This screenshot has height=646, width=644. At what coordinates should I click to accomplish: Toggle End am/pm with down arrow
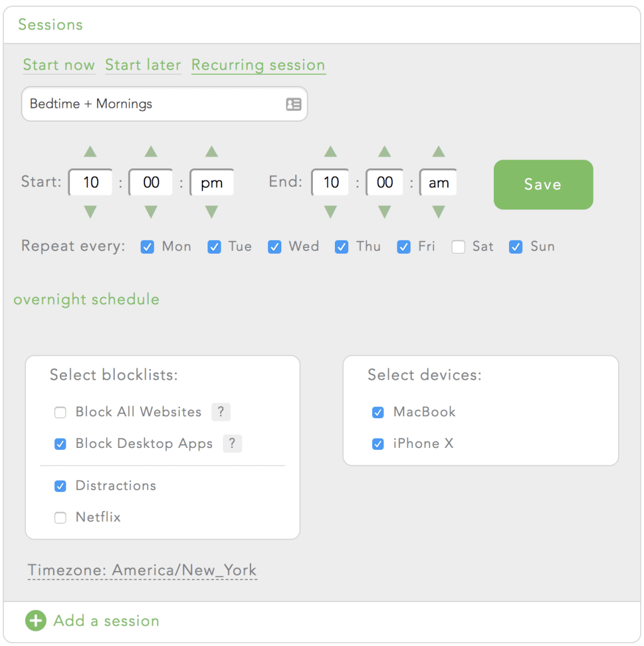(x=438, y=212)
